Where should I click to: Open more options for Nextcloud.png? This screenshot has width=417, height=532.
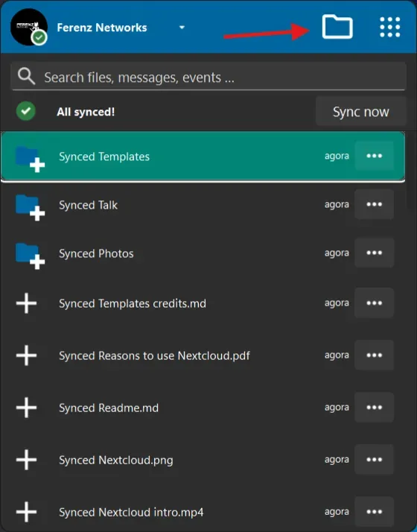click(375, 460)
